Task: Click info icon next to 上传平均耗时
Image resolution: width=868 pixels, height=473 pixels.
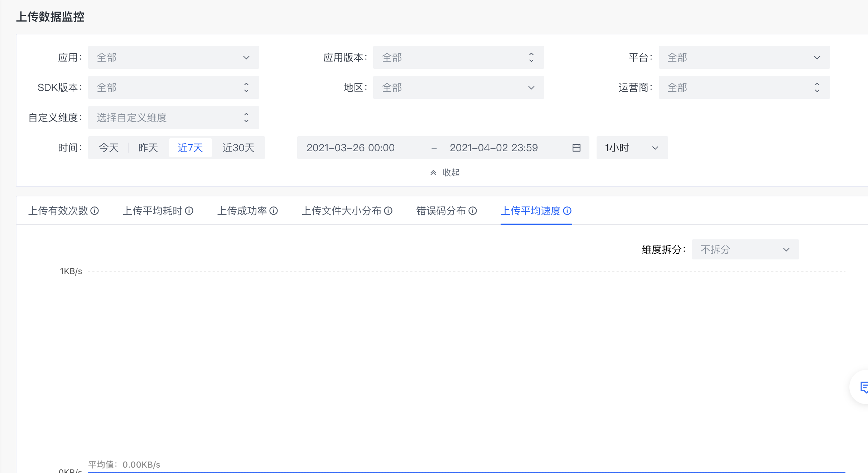Action: 189,211
